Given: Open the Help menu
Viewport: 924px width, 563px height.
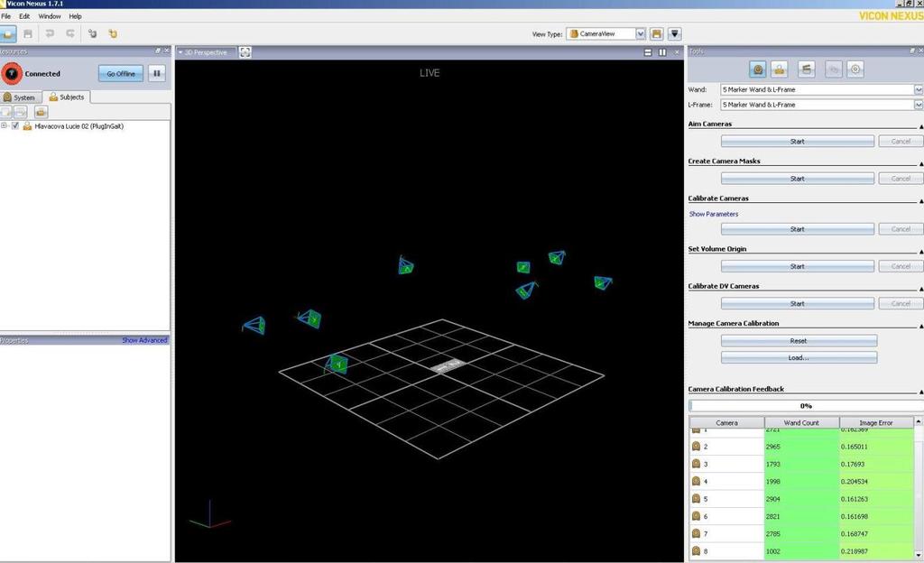Looking at the screenshot, I should tap(75, 16).
